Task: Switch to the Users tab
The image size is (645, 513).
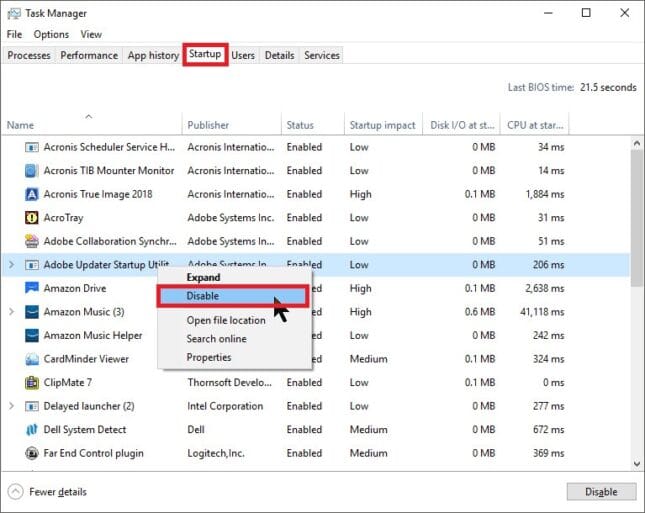Action: 243,55
